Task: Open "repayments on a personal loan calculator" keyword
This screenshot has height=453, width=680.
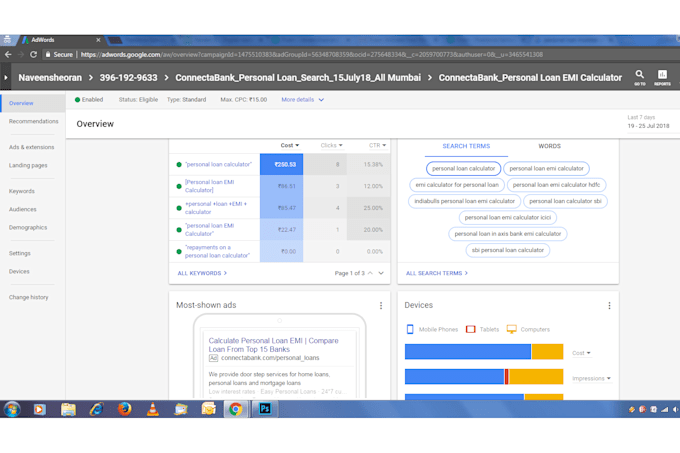Action: pos(217,251)
